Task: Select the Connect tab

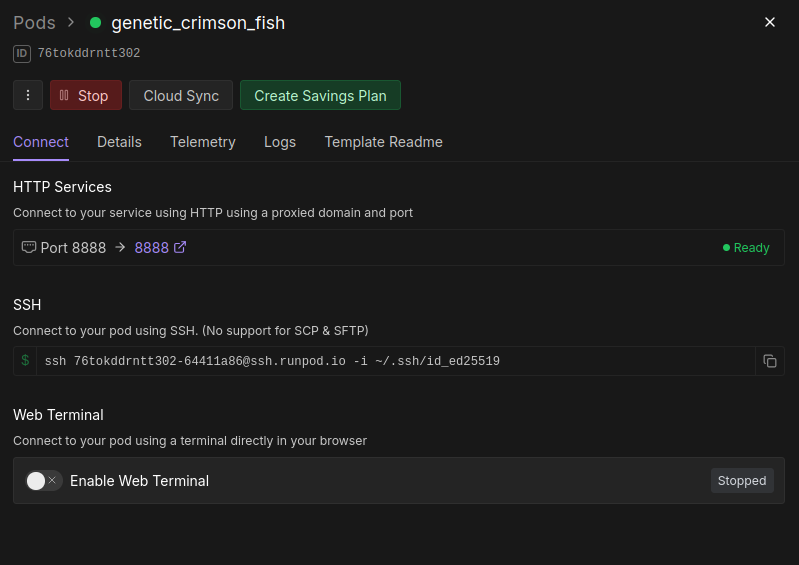Action: coord(41,142)
